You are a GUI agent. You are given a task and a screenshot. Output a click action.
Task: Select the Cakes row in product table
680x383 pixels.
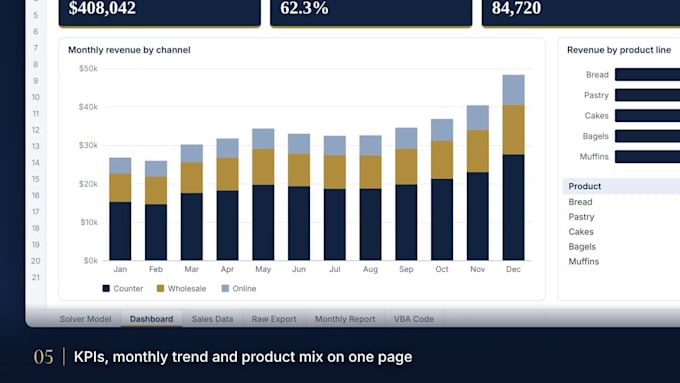621,232
